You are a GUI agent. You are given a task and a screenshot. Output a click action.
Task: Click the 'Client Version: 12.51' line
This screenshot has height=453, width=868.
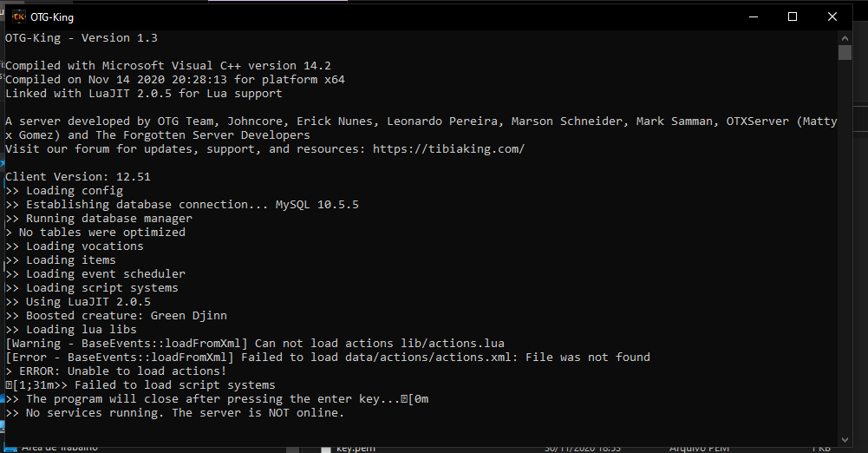click(x=78, y=177)
